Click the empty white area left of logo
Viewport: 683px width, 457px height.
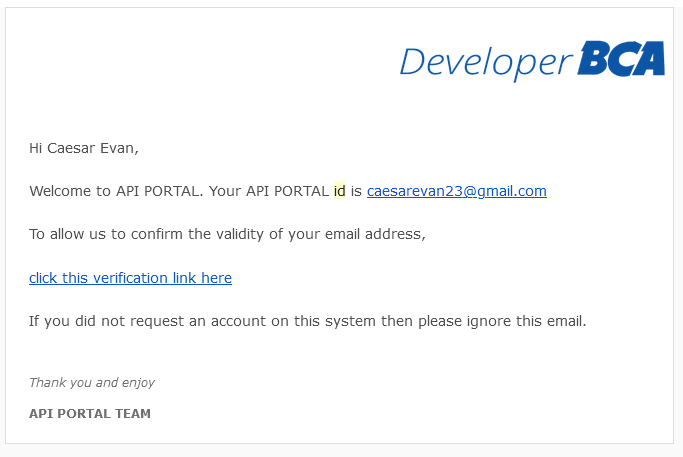[200, 61]
